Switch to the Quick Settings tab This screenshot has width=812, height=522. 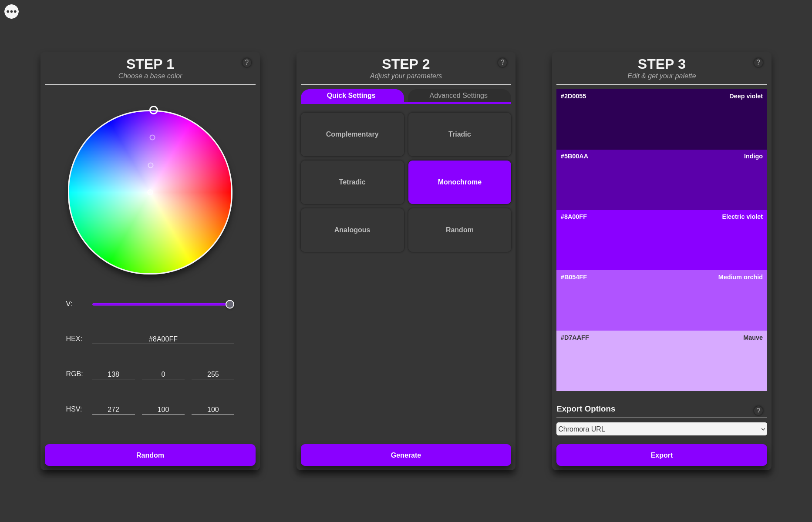tap(351, 96)
